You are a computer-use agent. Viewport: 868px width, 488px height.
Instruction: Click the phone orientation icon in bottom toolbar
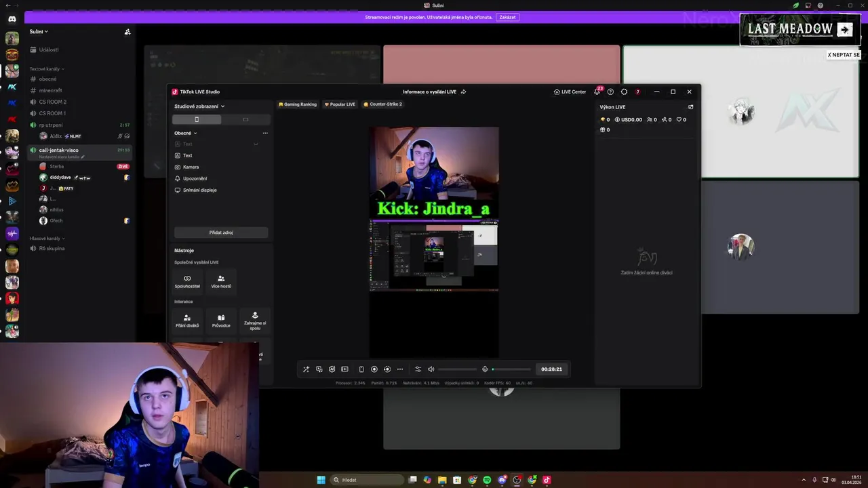361,369
